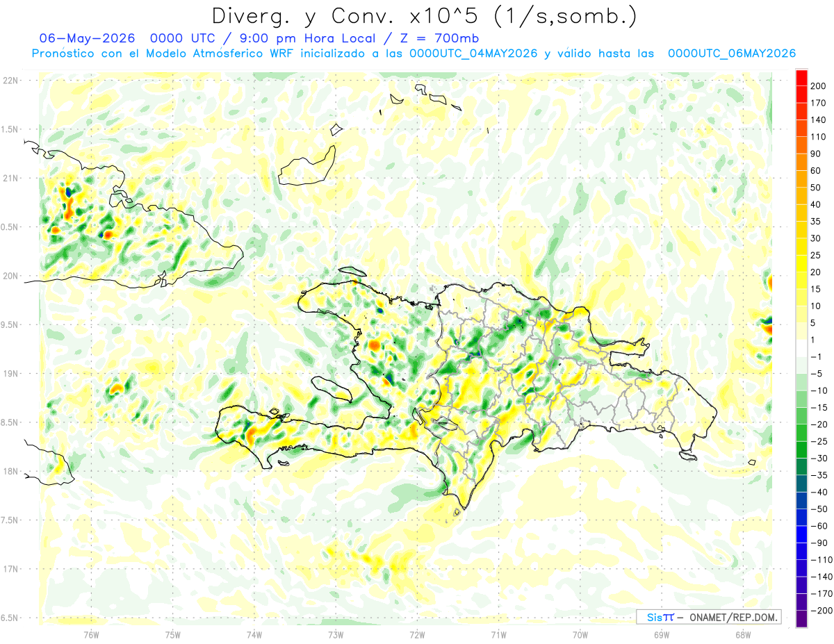
Task: Click the SisTT ONAMET/REP.DOM. watermark box
Action: [x=708, y=617]
